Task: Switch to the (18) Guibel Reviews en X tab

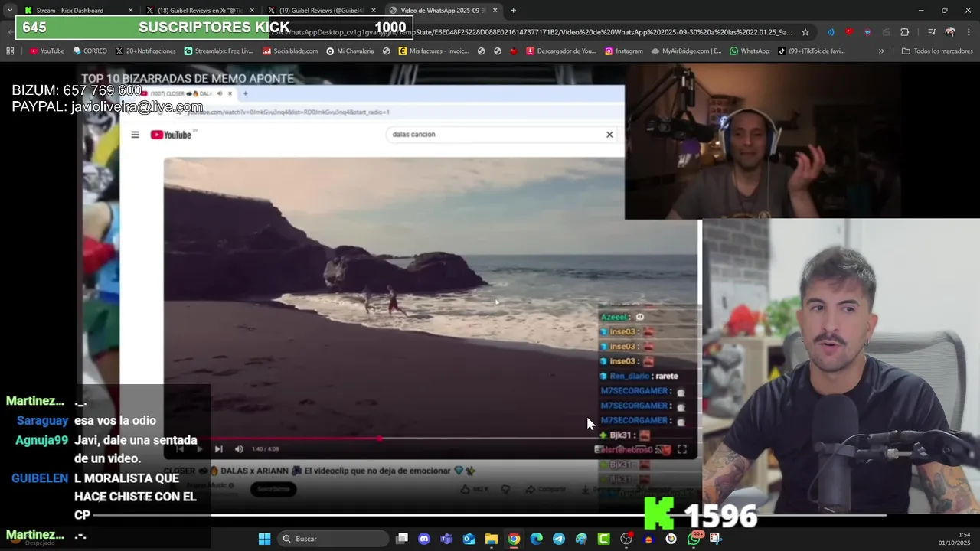Action: pyautogui.click(x=199, y=10)
